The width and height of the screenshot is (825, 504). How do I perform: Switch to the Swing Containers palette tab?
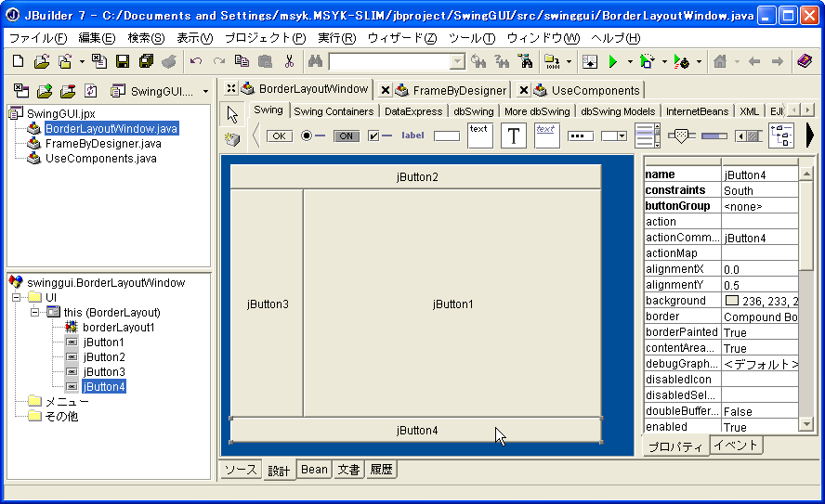[x=334, y=111]
